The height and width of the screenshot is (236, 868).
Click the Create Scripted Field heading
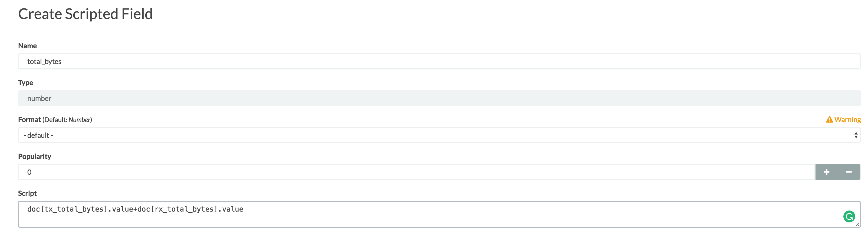click(x=85, y=14)
